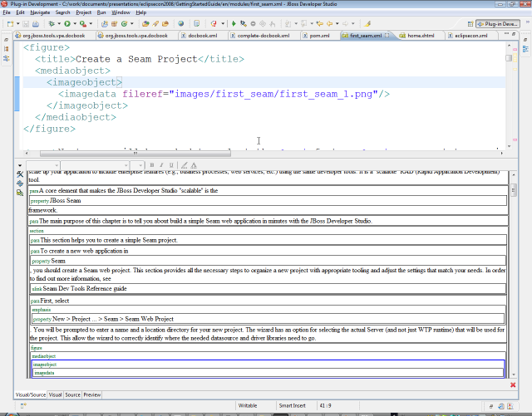The height and width of the screenshot is (416, 532).
Task: Open the visual toolbar menu arrow
Action: click(20, 165)
